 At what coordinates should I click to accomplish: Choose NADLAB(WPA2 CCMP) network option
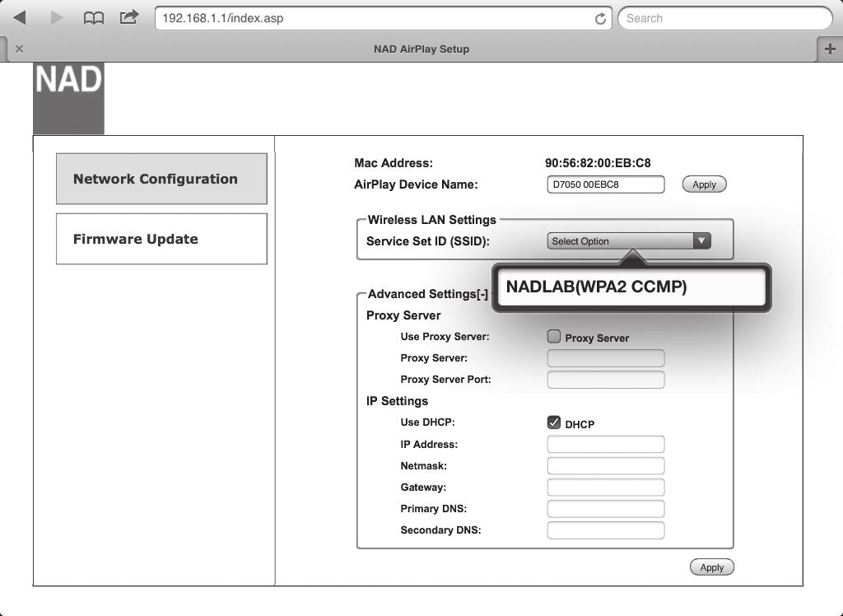(631, 287)
